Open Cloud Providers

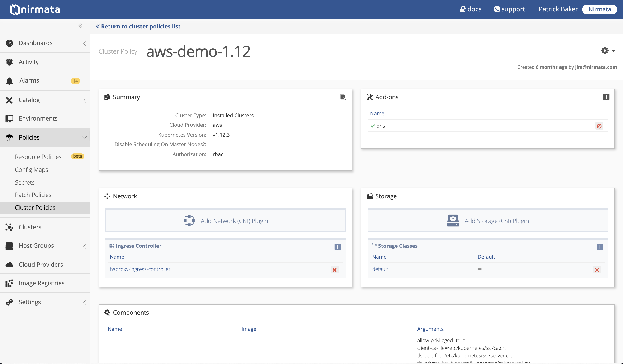tap(41, 264)
